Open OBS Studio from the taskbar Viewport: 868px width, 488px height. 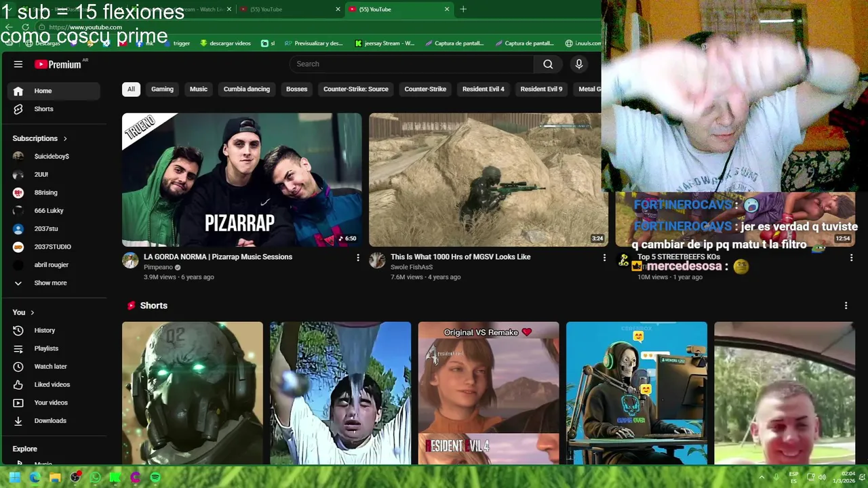click(x=75, y=477)
